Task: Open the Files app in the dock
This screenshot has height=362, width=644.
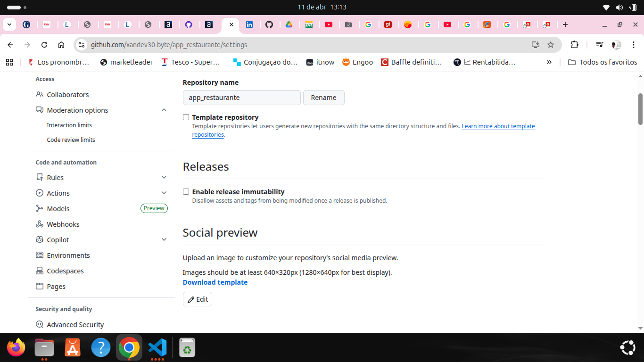Action: click(44, 348)
